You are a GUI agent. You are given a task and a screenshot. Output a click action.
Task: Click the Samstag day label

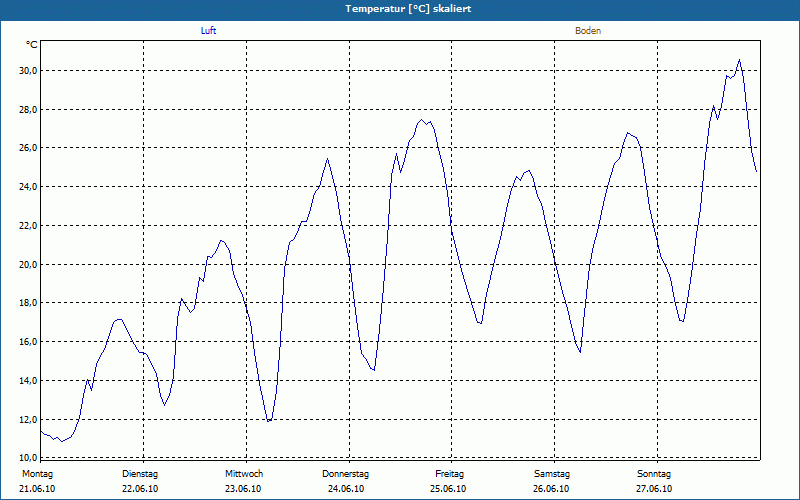pyautogui.click(x=552, y=474)
